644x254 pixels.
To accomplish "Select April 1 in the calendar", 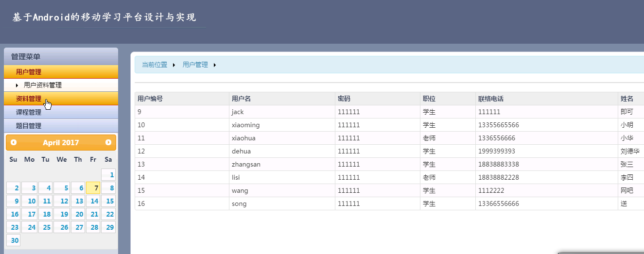I will pyautogui.click(x=108, y=175).
